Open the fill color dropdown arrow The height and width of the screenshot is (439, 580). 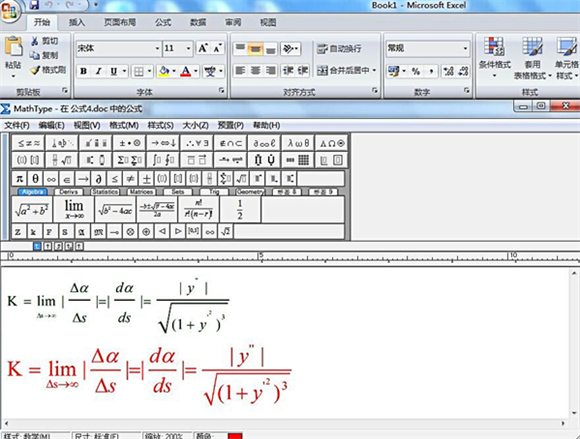(x=173, y=71)
